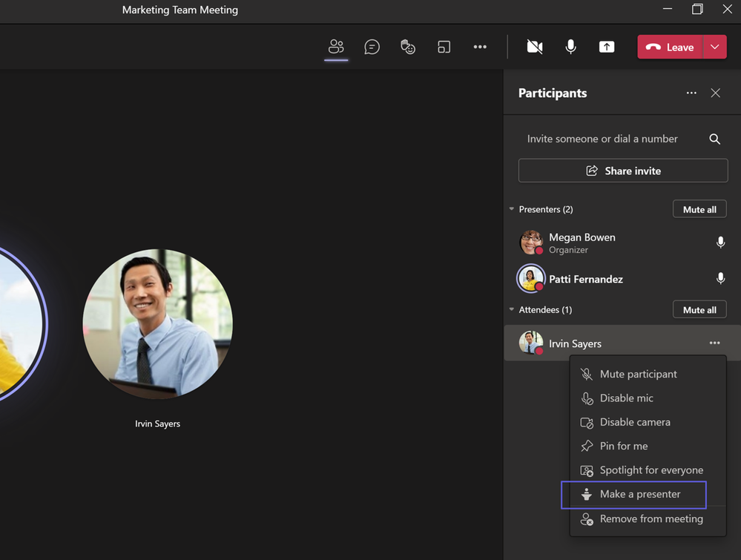This screenshot has width=741, height=560.
Task: Open the Participants panel icon in toolbar
Action: pos(336,47)
